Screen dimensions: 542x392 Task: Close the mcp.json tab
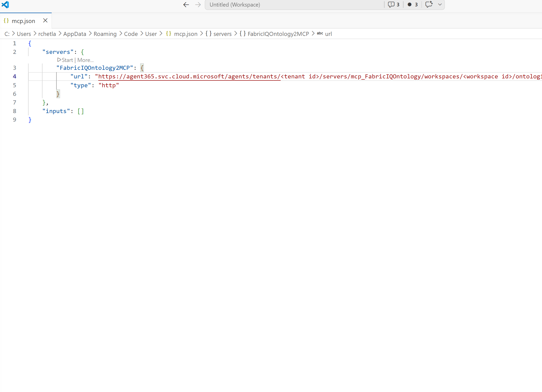point(45,20)
